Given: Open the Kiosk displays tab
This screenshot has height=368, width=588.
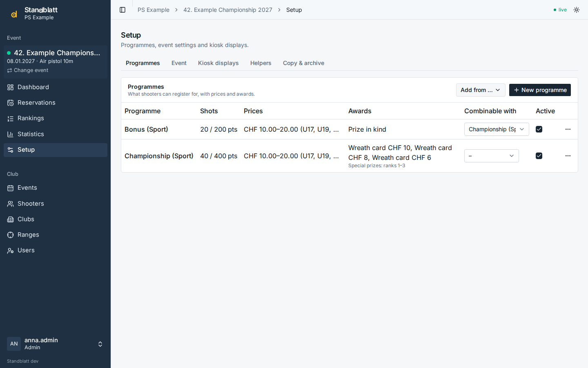Looking at the screenshot, I should coord(218,63).
